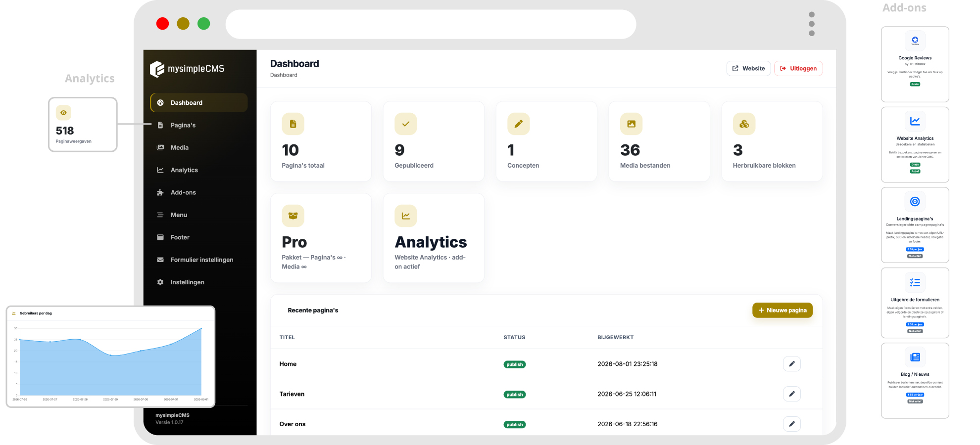Viewport: 980px width, 445px height.
Task: Edit the Home page with its pencil icon
Action: point(792,364)
